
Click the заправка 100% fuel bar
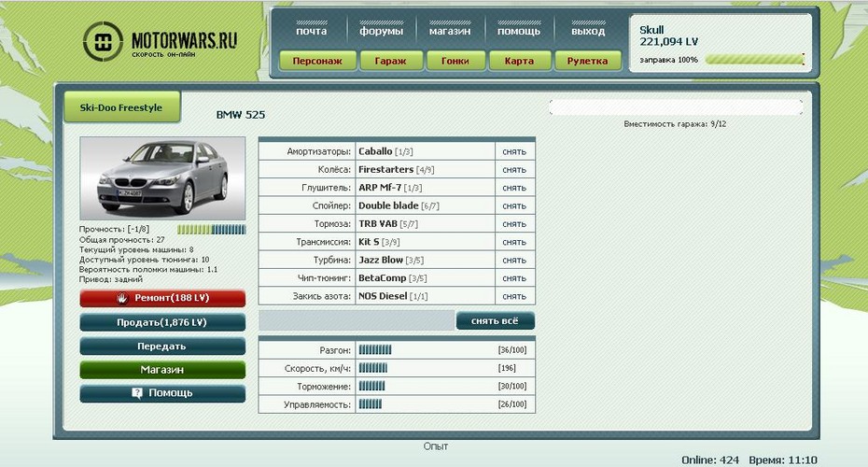[x=754, y=59]
